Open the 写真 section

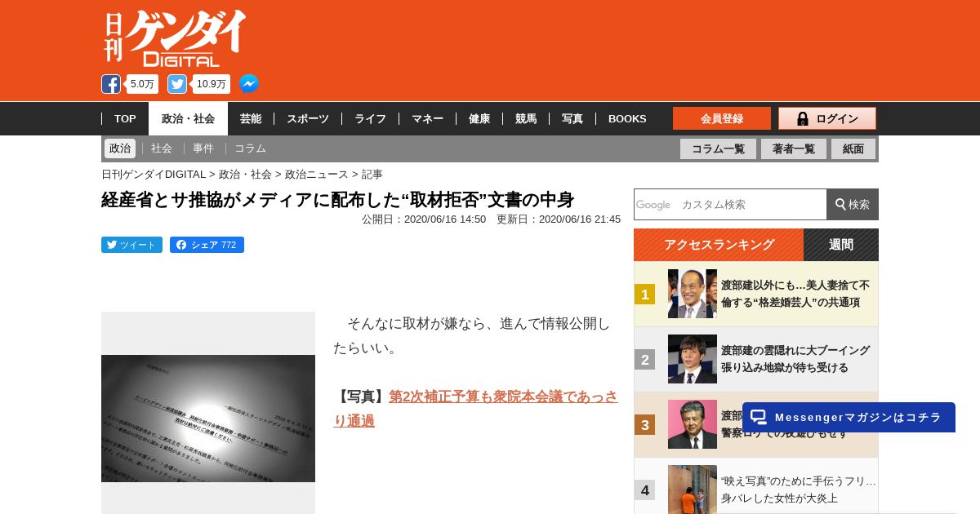coord(572,118)
